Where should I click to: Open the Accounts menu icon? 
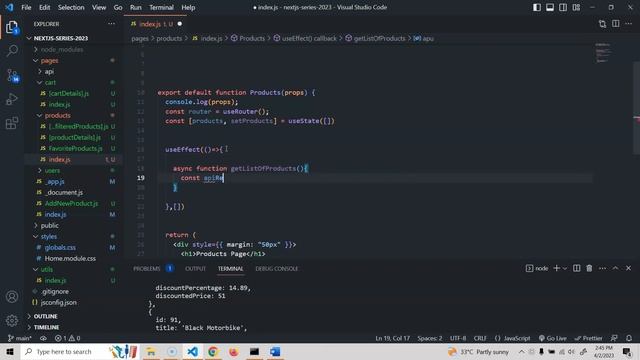(x=12, y=297)
